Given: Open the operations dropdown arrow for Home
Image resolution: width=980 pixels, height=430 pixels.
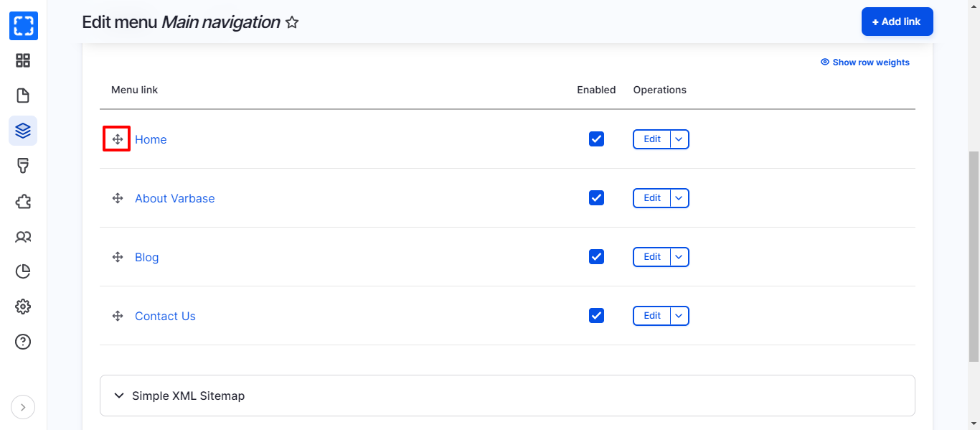Looking at the screenshot, I should [x=679, y=139].
